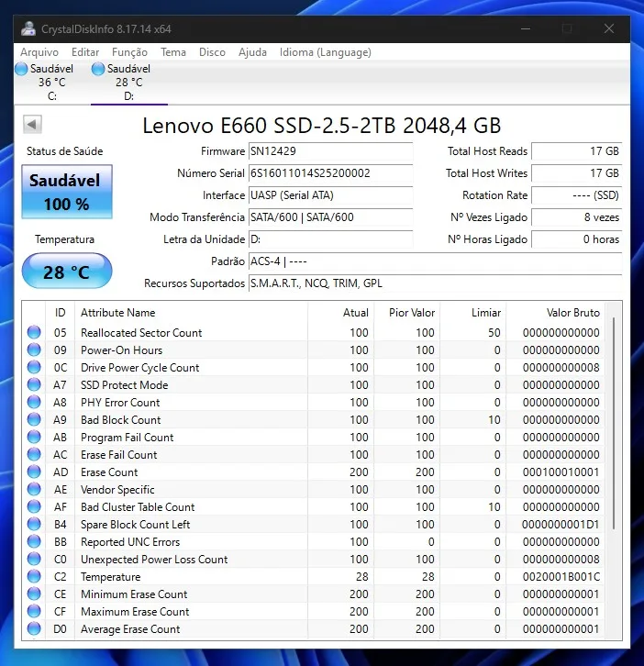Screen dimensions: 644x666
Task: Click status orb for Program Fail Count
Action: tap(34, 437)
